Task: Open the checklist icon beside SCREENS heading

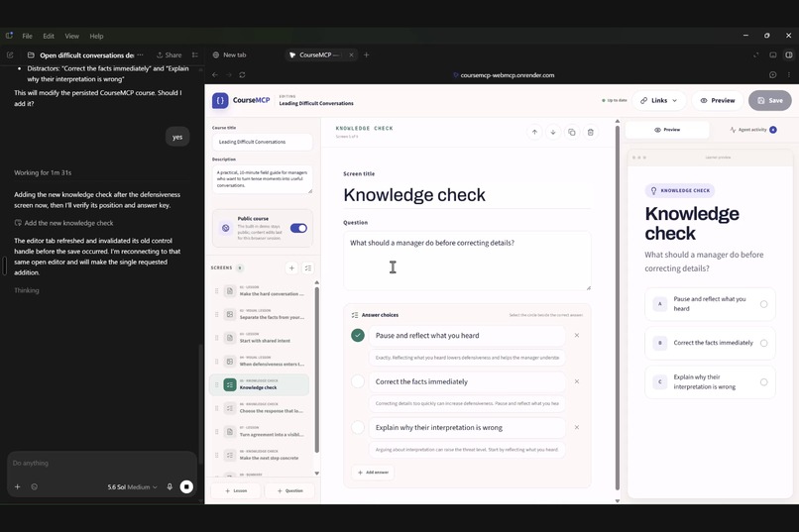Action: coord(307,267)
